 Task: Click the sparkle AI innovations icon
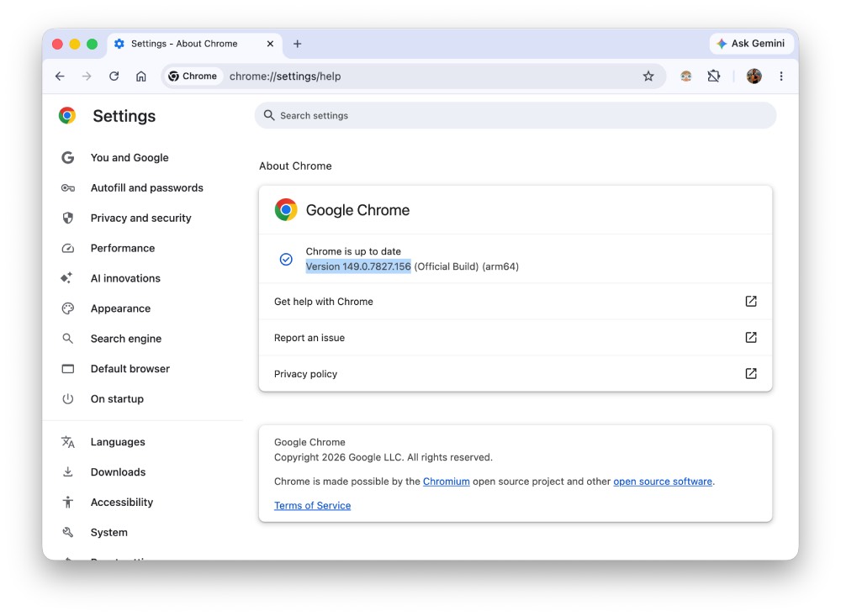66,277
